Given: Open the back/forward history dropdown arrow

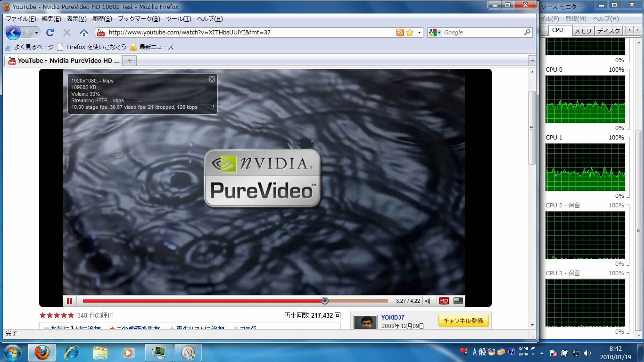Looking at the screenshot, I should coord(36,33).
